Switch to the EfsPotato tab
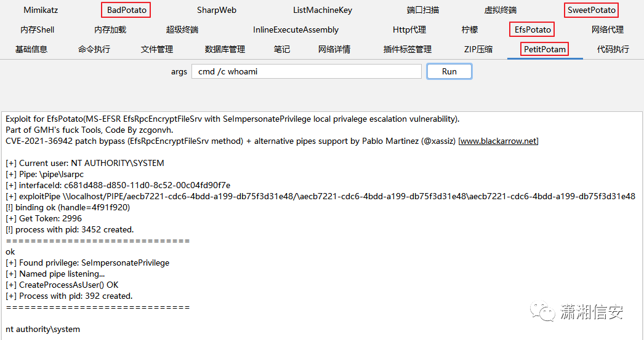 [x=533, y=30]
